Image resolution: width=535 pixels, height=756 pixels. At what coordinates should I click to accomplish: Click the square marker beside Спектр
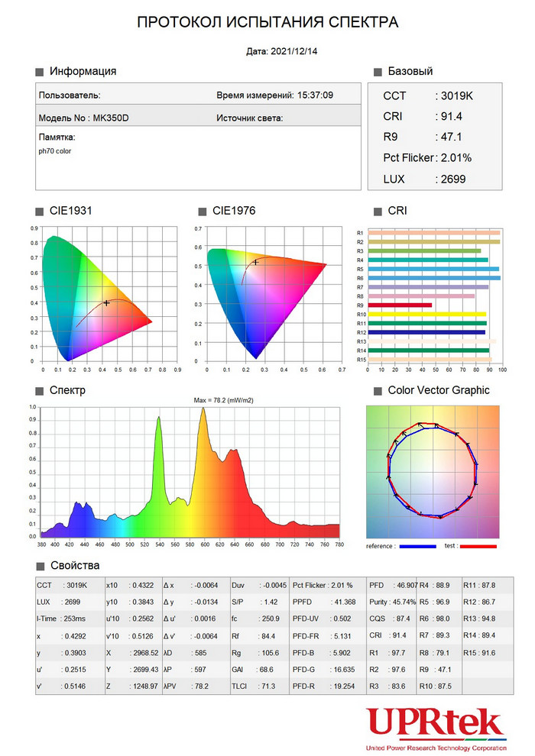[40, 391]
